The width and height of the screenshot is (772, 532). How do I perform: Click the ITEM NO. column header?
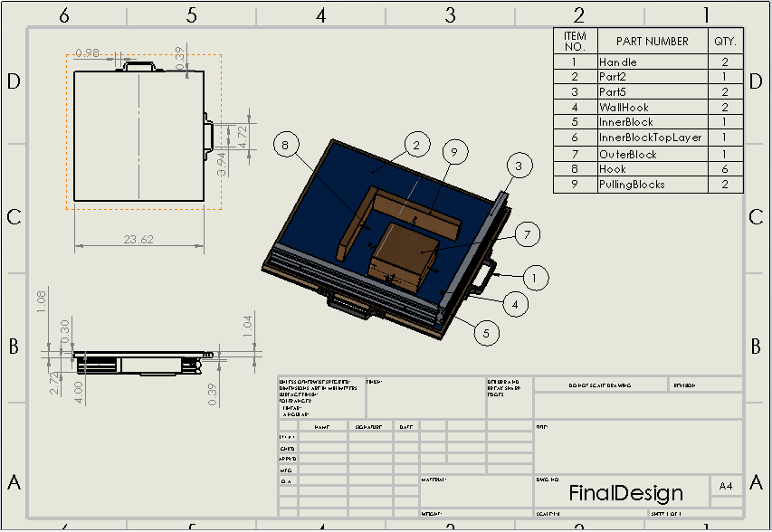click(575, 42)
